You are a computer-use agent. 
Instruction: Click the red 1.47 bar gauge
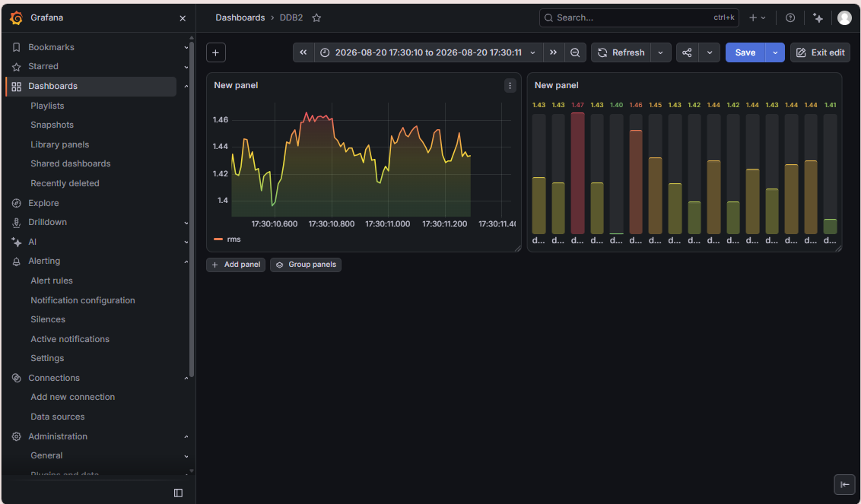pyautogui.click(x=577, y=173)
